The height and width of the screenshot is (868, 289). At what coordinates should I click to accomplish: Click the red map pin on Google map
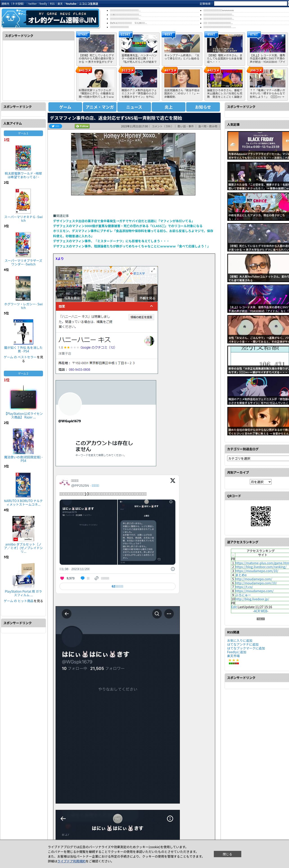[x=120, y=274]
